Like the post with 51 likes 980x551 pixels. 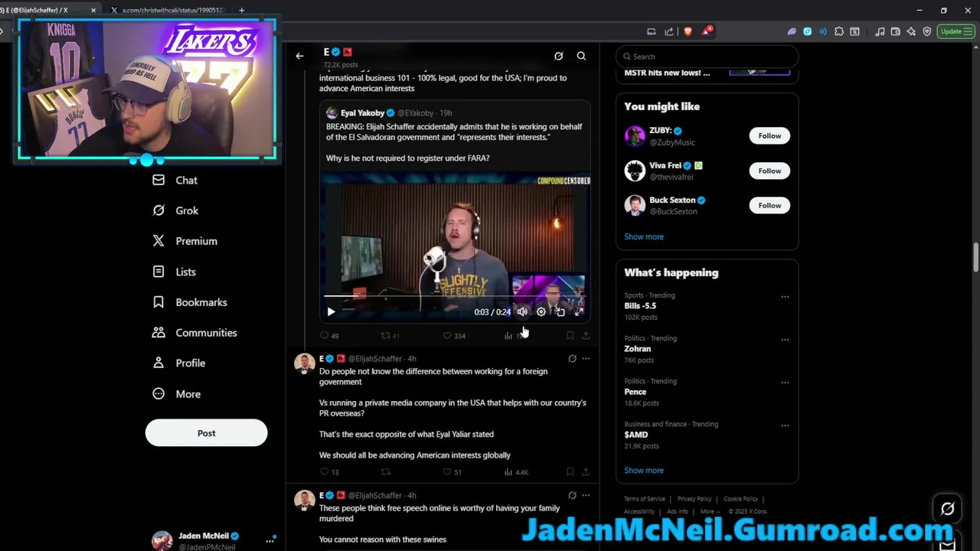(x=452, y=472)
